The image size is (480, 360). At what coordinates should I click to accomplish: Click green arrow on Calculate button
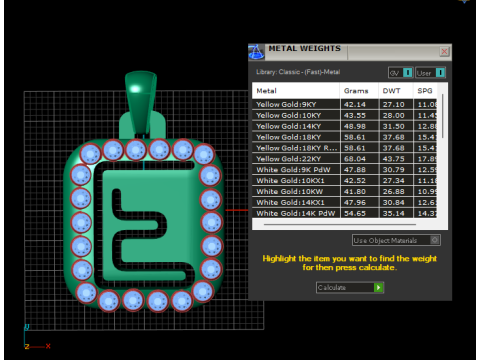point(378,287)
